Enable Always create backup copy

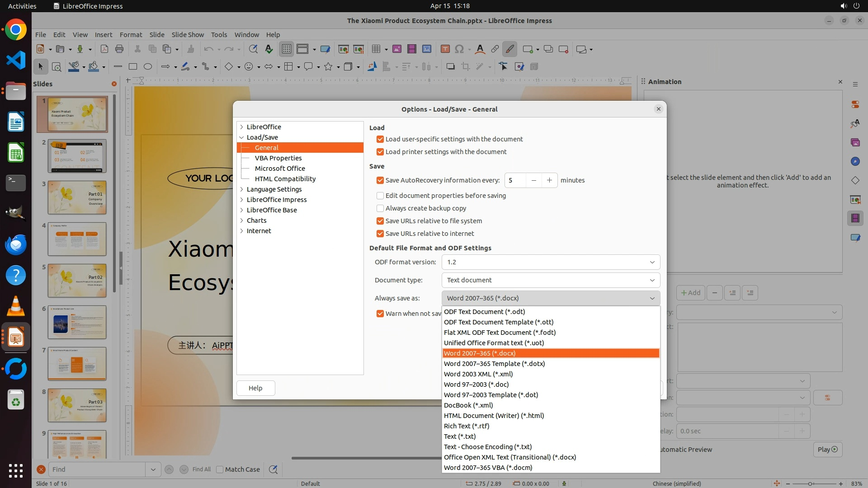coord(380,208)
